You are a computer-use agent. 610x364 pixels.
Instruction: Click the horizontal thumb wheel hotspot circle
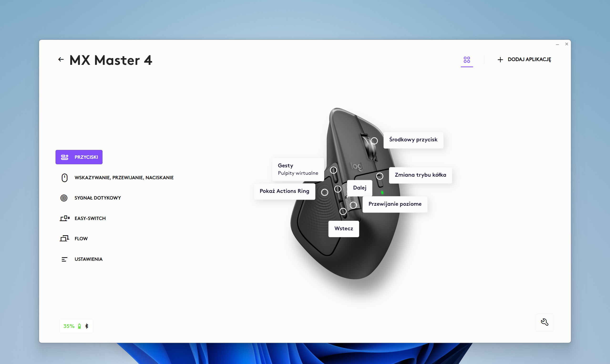point(353,205)
